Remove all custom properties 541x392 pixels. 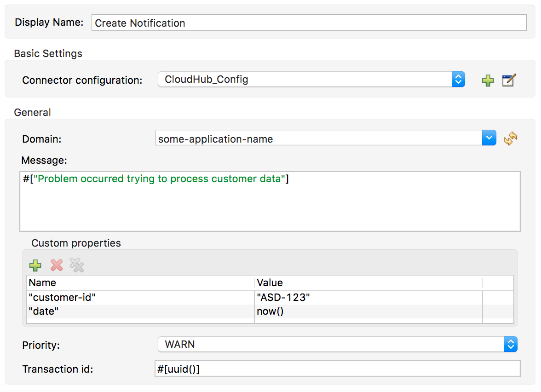click(77, 265)
